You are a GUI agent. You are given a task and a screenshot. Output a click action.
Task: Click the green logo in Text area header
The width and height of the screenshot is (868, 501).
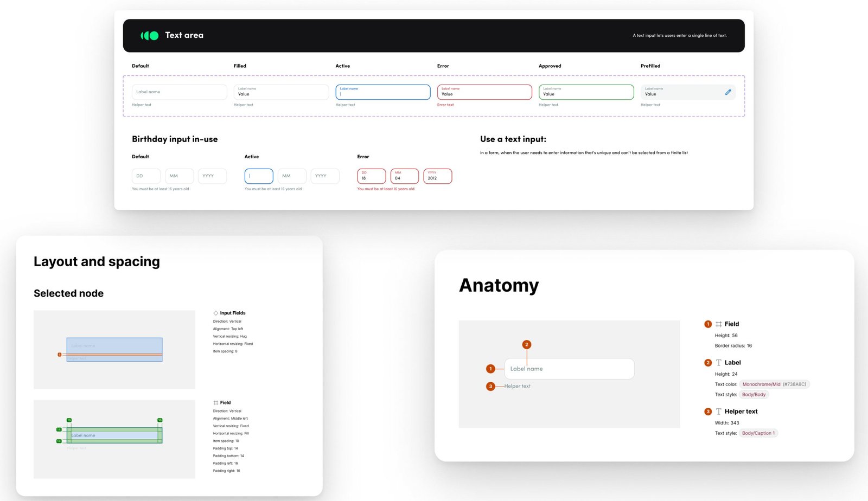[x=150, y=35]
